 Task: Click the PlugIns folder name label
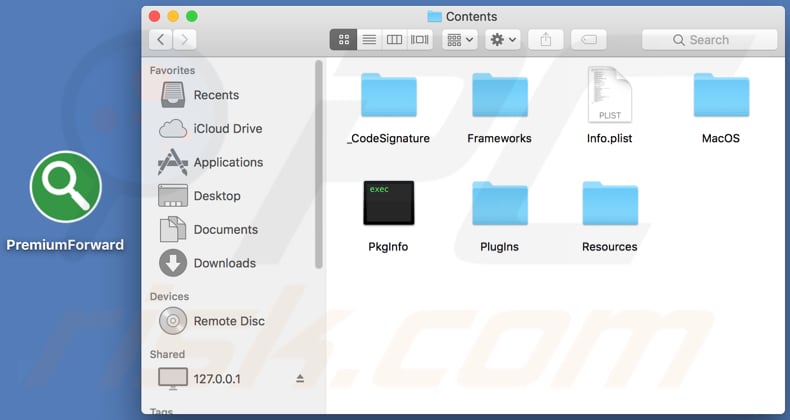coord(499,247)
